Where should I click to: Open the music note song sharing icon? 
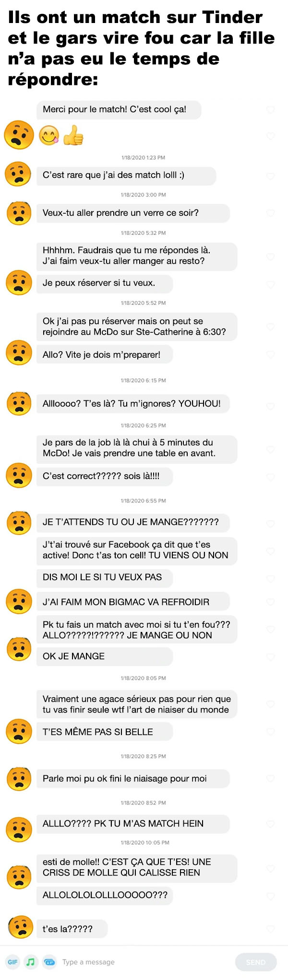(x=31, y=962)
